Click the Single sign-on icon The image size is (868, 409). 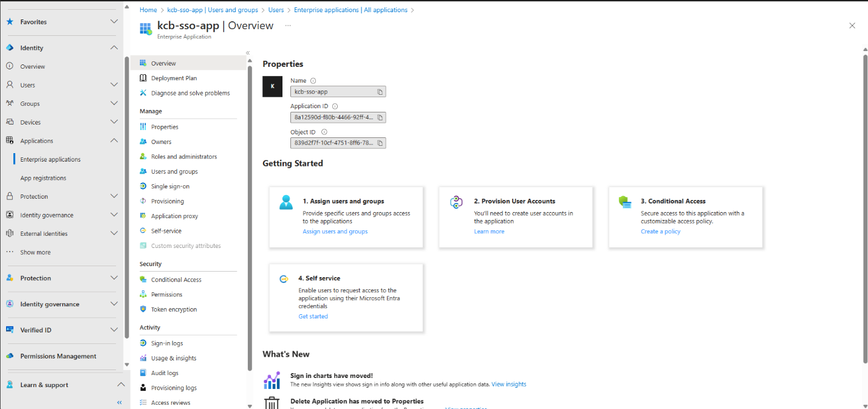143,187
